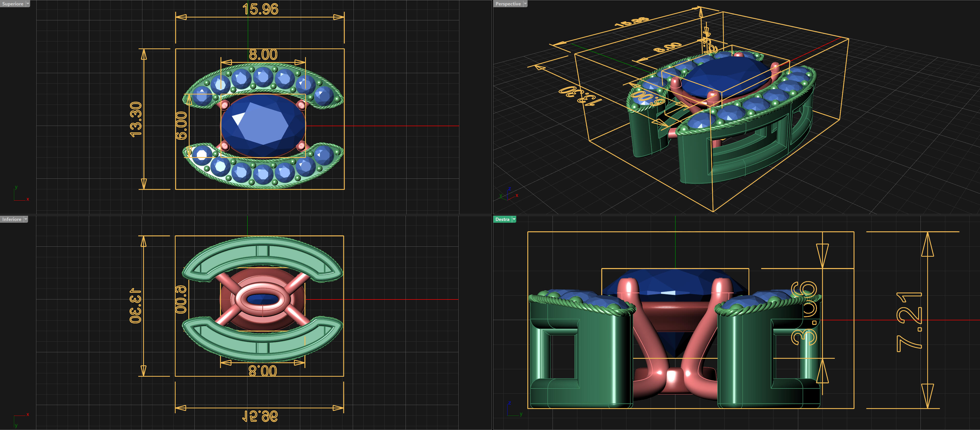
Task: Activate the Superiore viewport title
Action: [13, 4]
